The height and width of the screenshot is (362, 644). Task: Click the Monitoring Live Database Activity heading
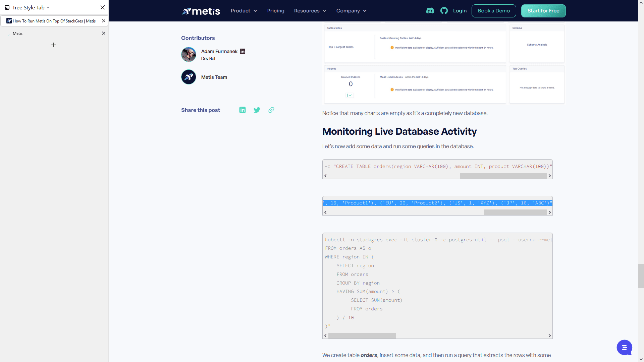pos(399,131)
